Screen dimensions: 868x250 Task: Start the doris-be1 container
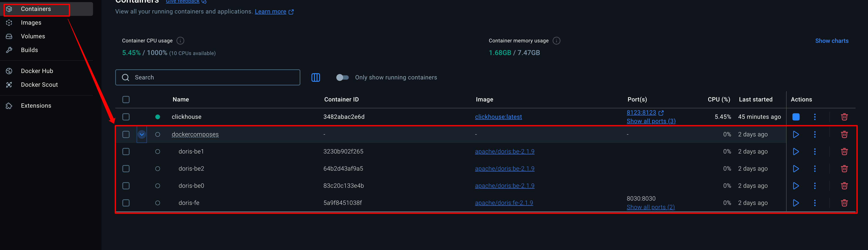tap(796, 151)
